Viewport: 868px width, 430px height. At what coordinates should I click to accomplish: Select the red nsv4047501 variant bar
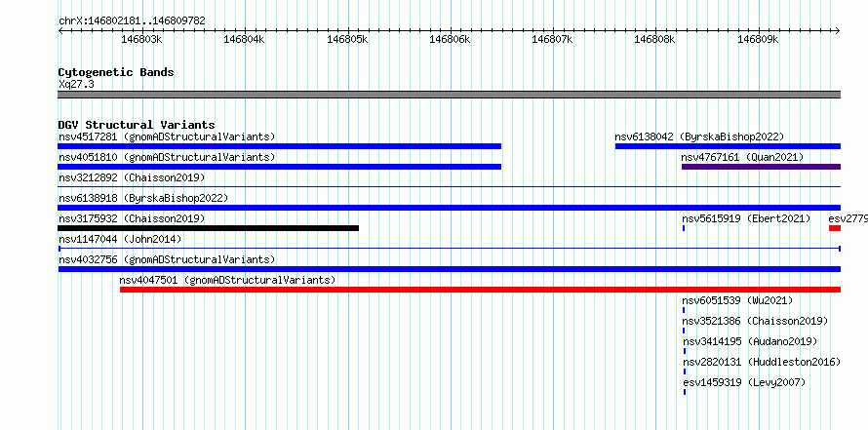click(x=481, y=290)
